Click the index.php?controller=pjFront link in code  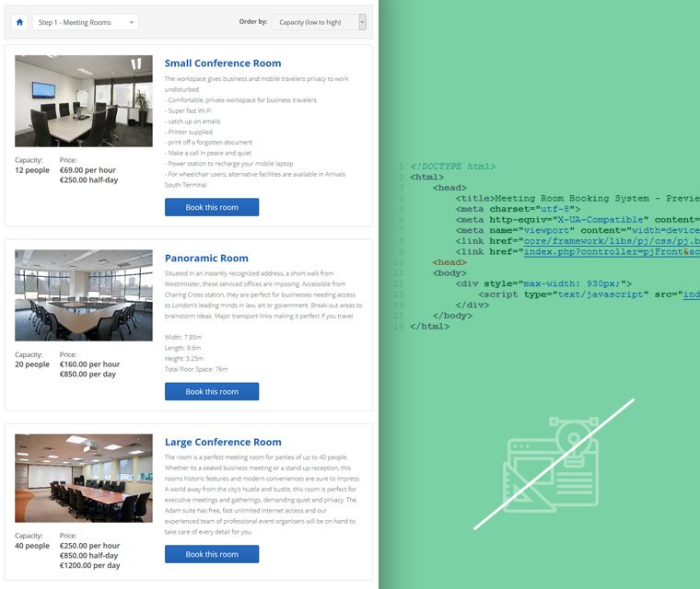[x=612, y=251]
